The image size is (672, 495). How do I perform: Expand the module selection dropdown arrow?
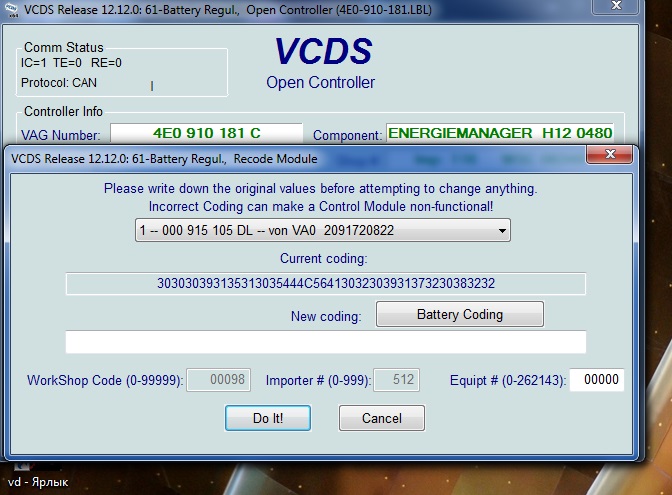501,231
